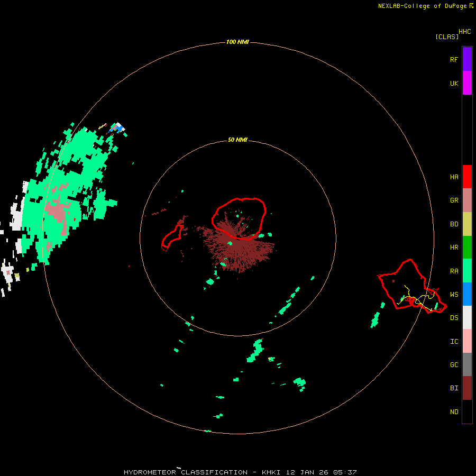Click the GR legend color swatch
Image resolution: width=476 pixels, height=476 pixels.
pos(467,200)
